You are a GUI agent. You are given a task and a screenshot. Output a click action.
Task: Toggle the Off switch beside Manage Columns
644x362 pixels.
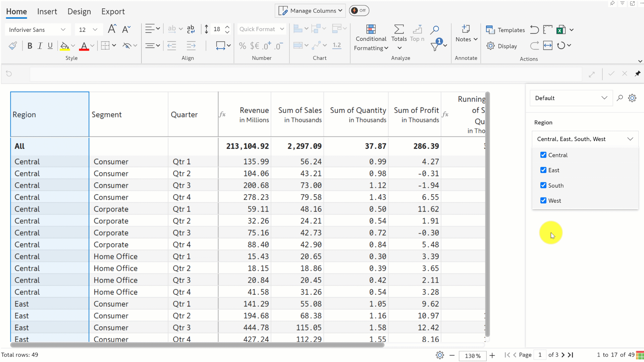tap(359, 10)
